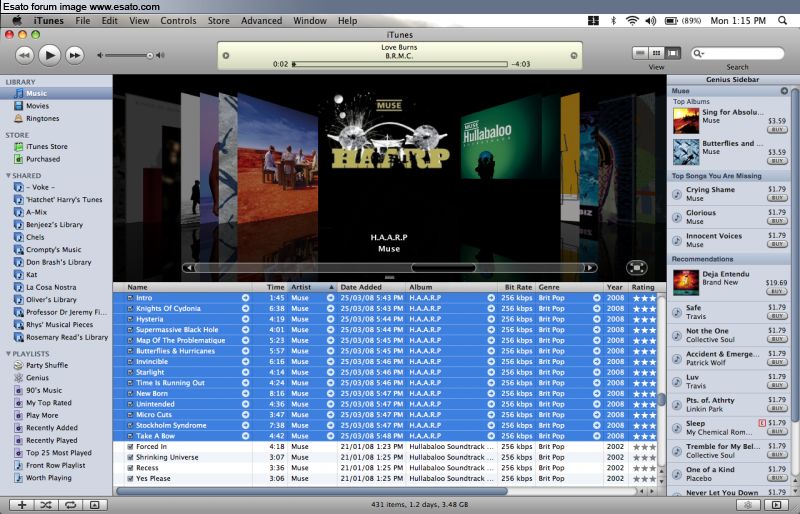This screenshot has height=514, width=800.
Task: Uncheck the Intro song checkbox
Action: tap(130, 298)
